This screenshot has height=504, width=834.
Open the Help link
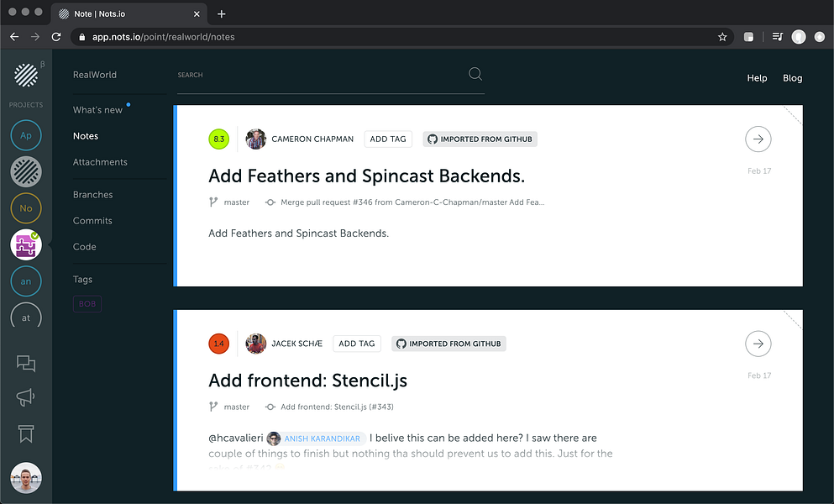[x=757, y=78]
